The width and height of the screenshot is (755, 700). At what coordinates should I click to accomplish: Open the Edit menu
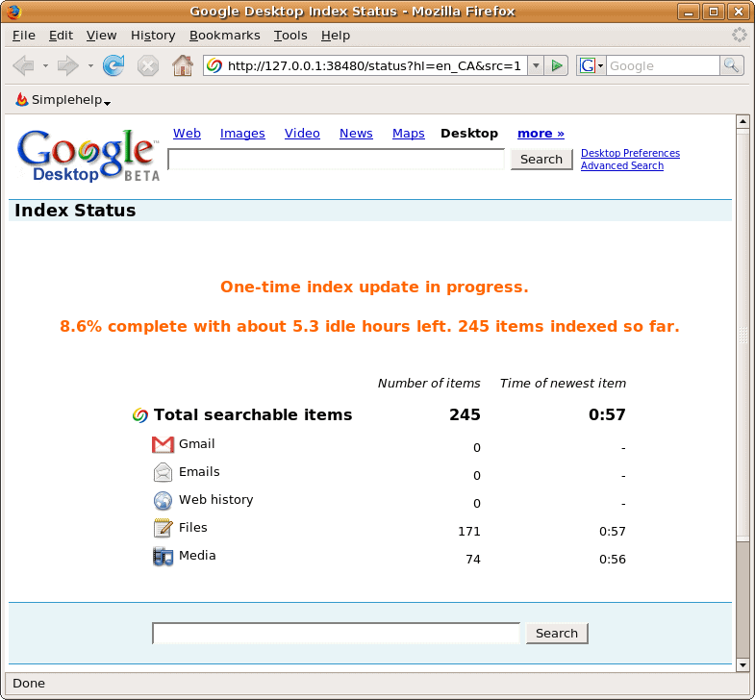pos(61,36)
